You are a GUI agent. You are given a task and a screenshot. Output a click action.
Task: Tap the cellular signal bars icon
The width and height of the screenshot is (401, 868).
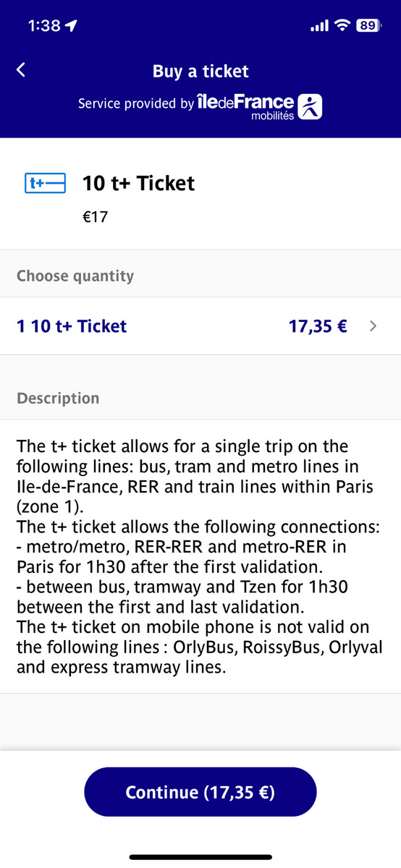(x=318, y=26)
